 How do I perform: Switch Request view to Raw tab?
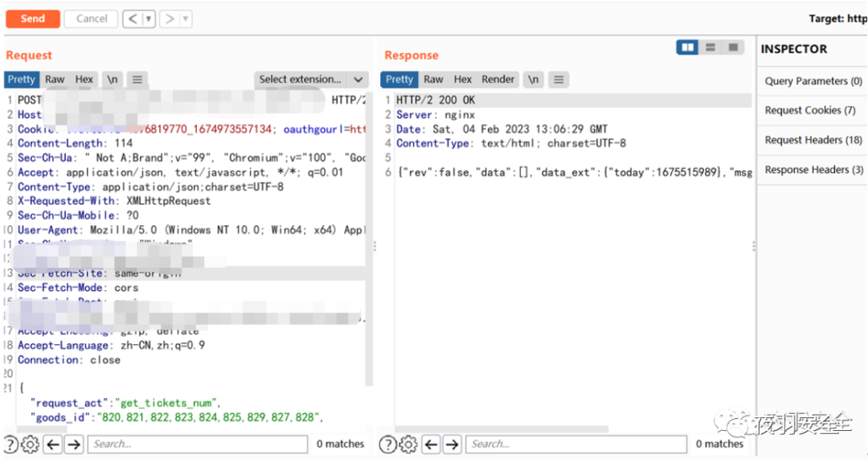click(x=55, y=80)
